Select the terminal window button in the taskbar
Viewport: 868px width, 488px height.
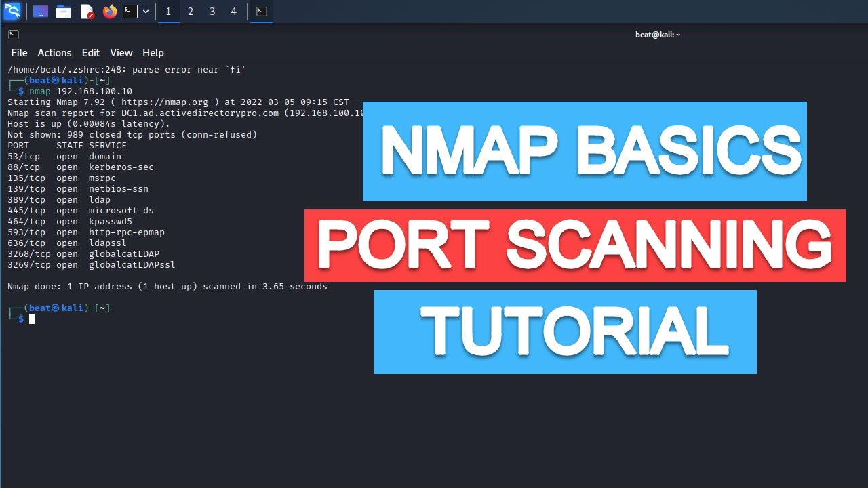click(x=262, y=12)
